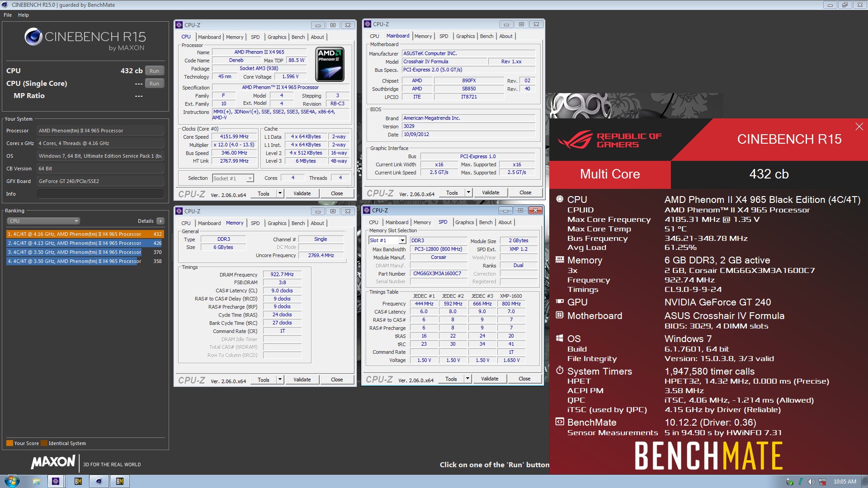
Task: Click the CPU-Z title icon of CPU tab window
Action: coord(179,25)
